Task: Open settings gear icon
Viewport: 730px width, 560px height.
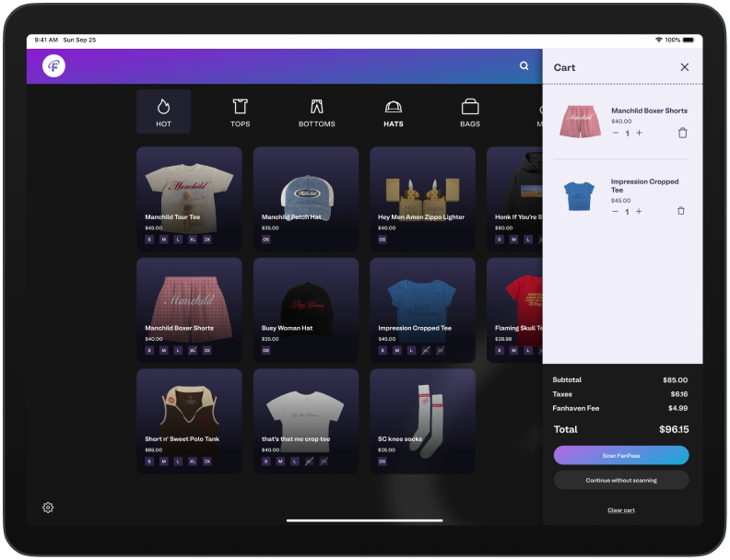Action: click(48, 507)
